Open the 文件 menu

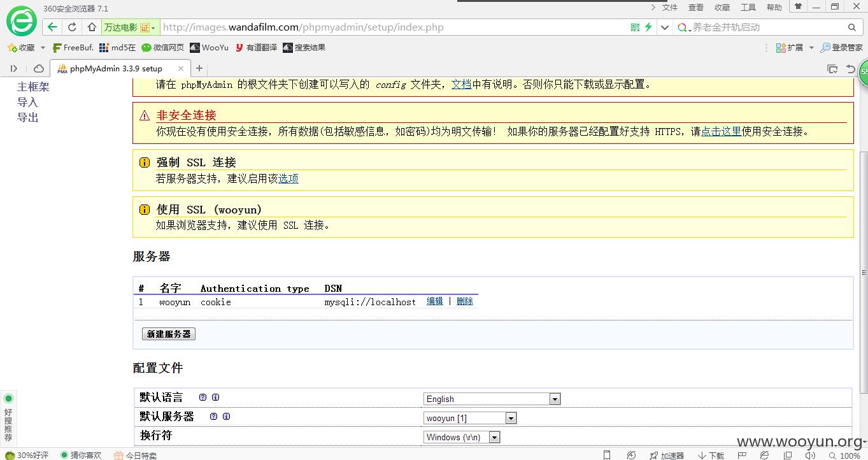pos(670,8)
